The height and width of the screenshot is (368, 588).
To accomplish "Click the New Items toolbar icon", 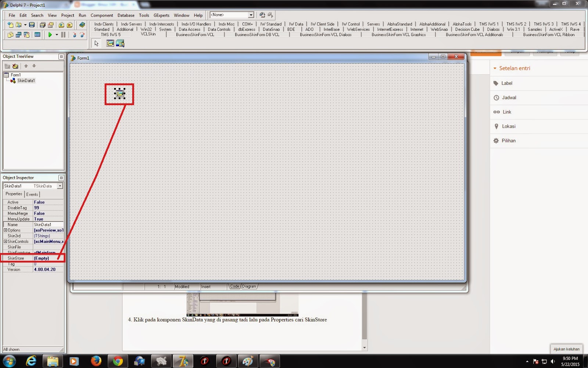I will tap(10, 25).
